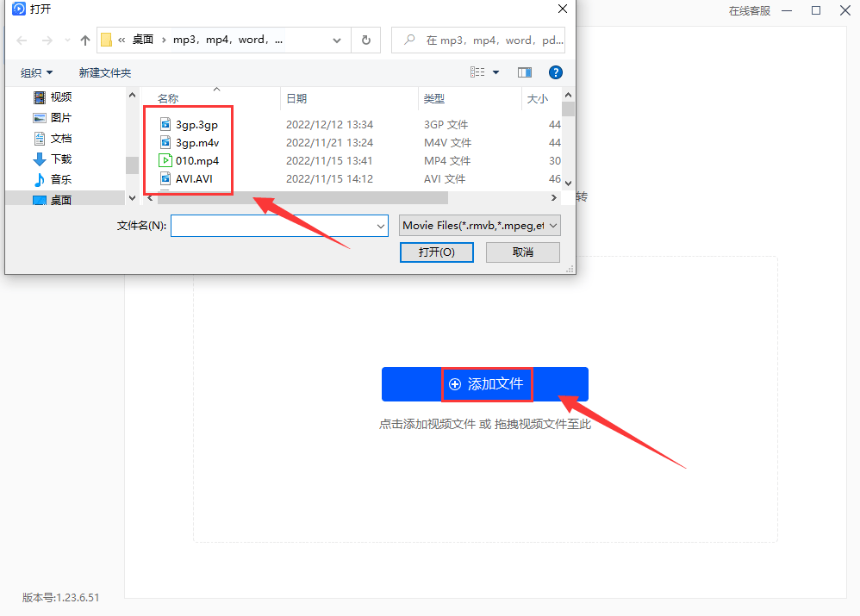Click the help question mark icon
860x616 pixels.
click(556, 72)
